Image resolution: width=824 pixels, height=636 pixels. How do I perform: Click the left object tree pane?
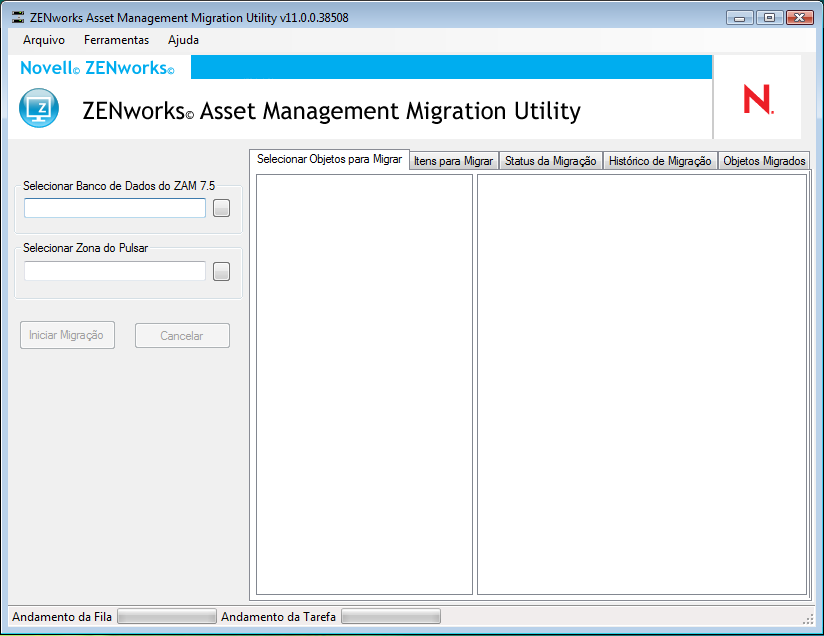(364, 384)
